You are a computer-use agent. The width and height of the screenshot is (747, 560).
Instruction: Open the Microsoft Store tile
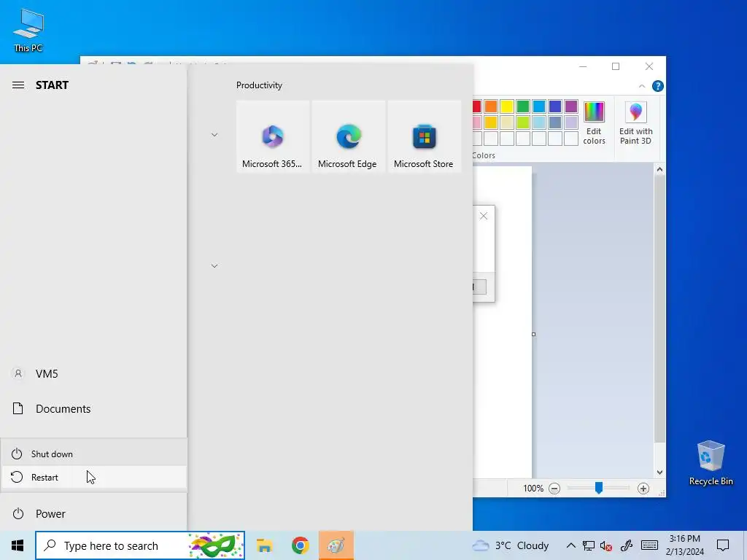tap(424, 136)
